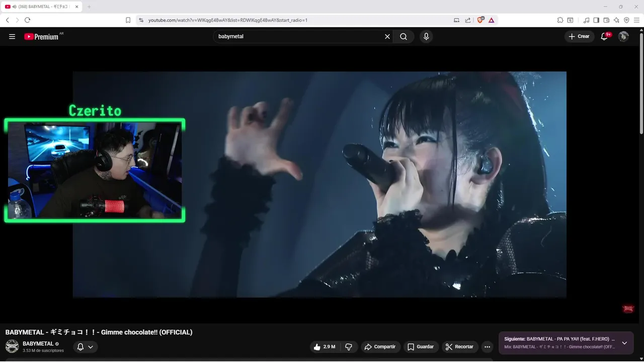Go back in browser history
The image size is (644, 362).
pos(7,20)
